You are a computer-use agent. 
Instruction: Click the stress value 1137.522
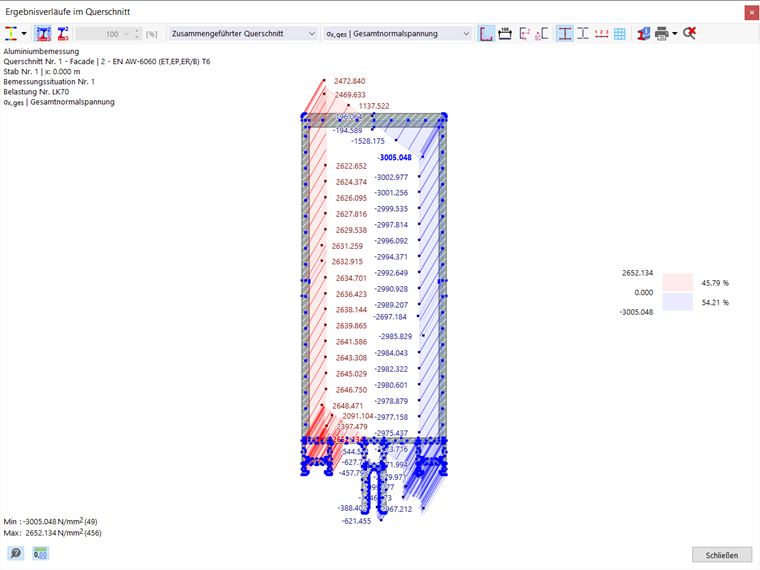[374, 106]
